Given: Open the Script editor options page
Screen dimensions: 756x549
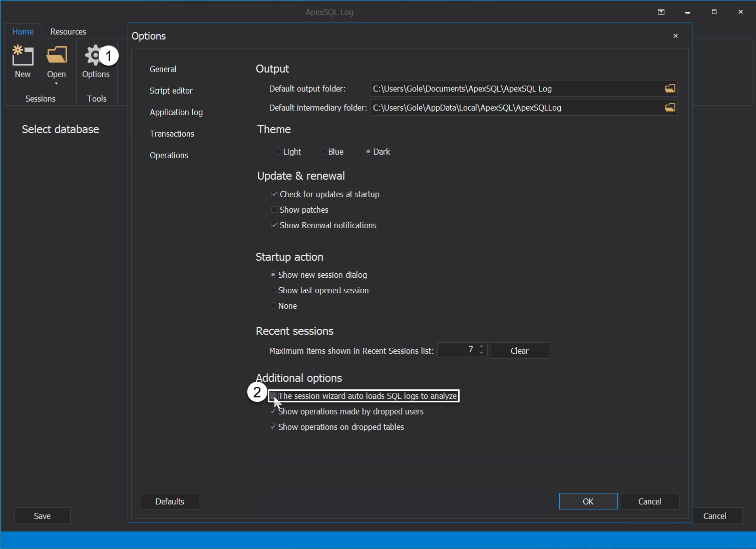Looking at the screenshot, I should pyautogui.click(x=171, y=91).
